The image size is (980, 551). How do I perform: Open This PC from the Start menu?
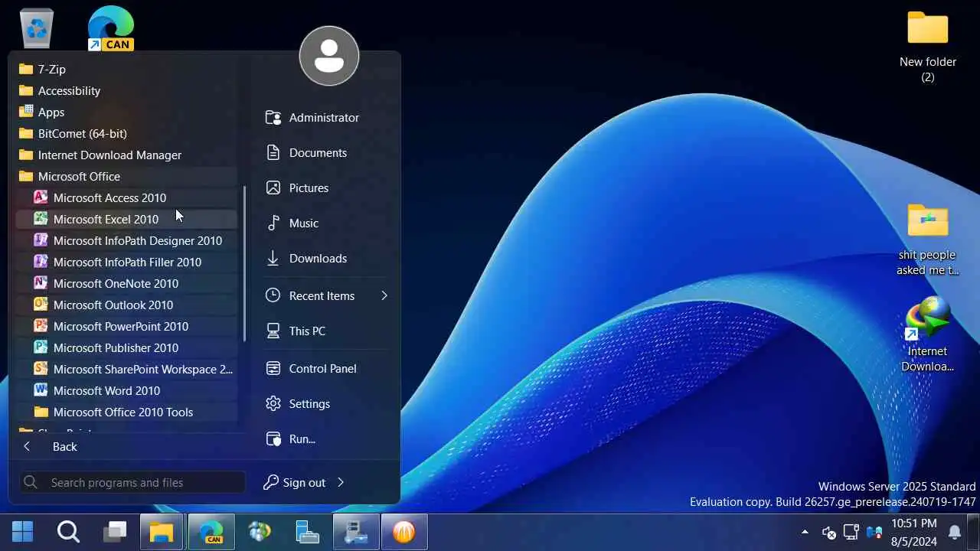point(325,331)
